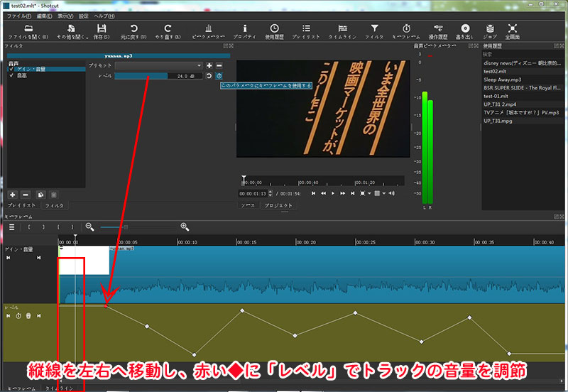Delete keyframe with the レベル trash icon

coord(28,316)
